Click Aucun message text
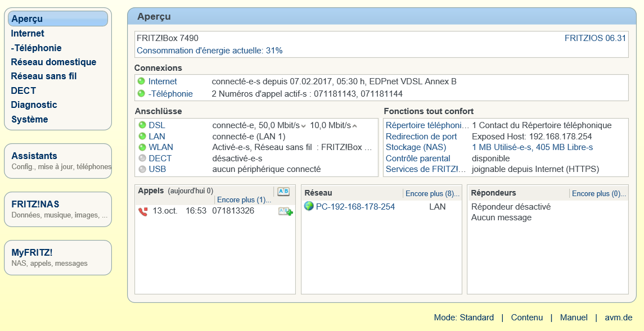644x331 pixels. (501, 217)
